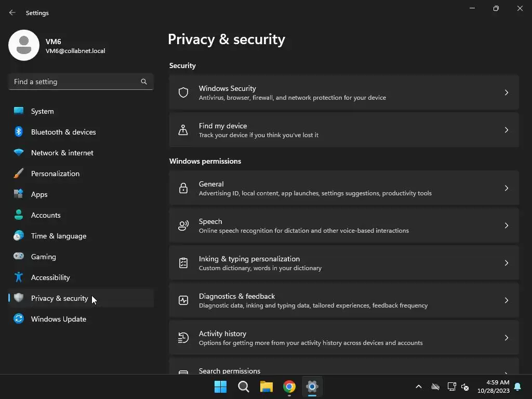The width and height of the screenshot is (532, 399).
Task: Click the Windows Security shield icon
Action: coord(183,92)
